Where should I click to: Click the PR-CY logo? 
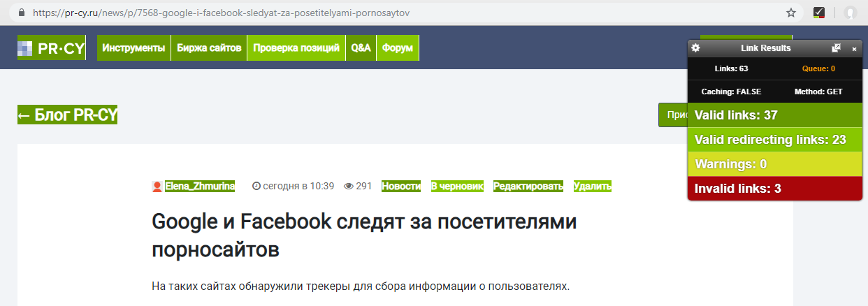(x=51, y=48)
